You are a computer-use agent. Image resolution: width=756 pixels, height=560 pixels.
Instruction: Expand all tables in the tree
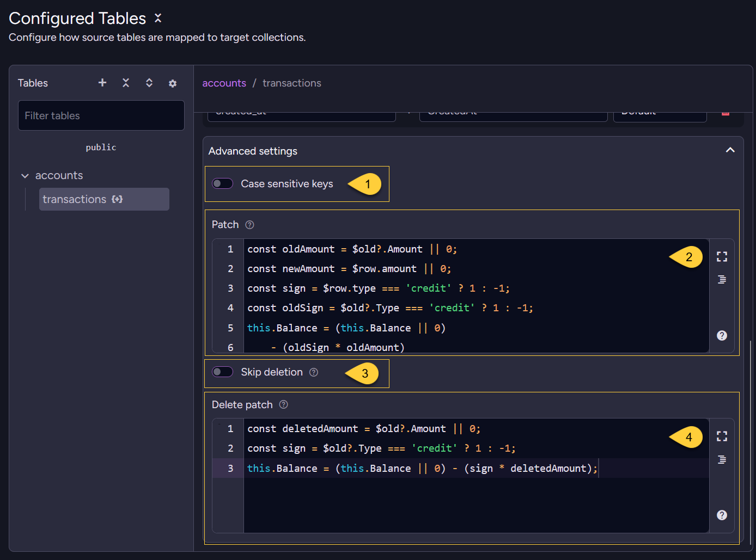pos(149,83)
